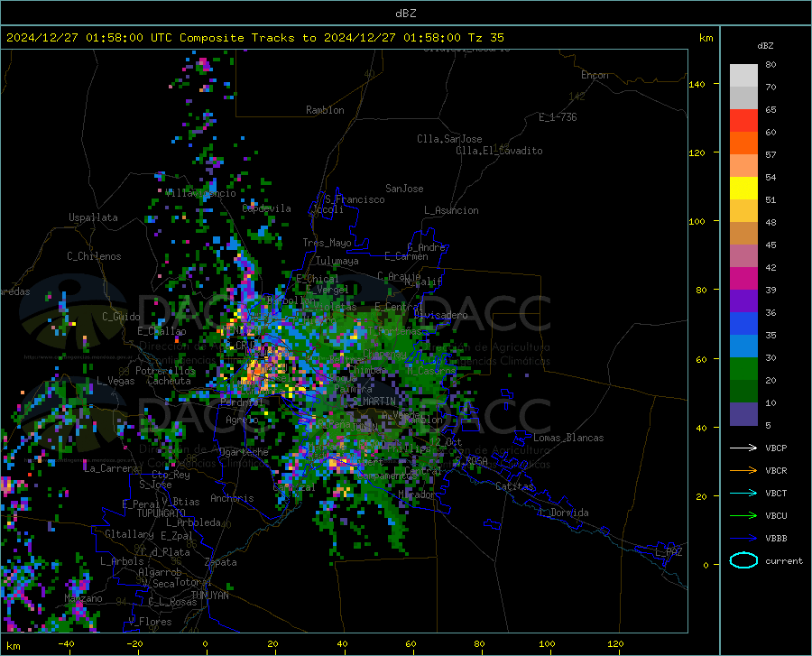Click the 'Cacheuta' map label
This screenshot has width=812, height=656.
(x=169, y=381)
